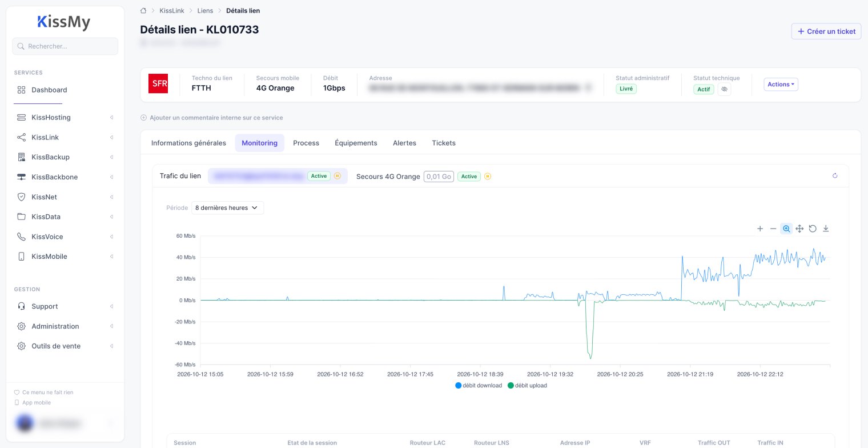868x448 pixels.
Task: Click Ce menu ne fait rien link
Action: coord(43,393)
